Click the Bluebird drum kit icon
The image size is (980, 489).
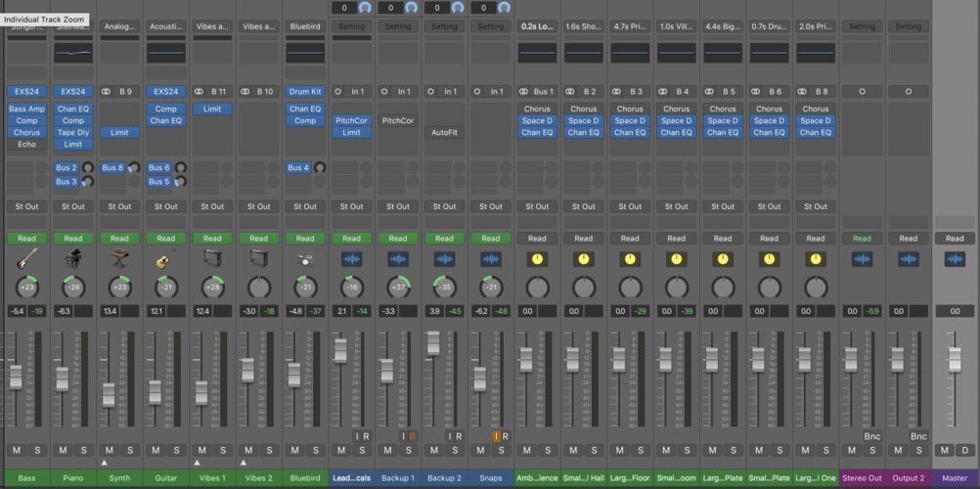click(305, 259)
